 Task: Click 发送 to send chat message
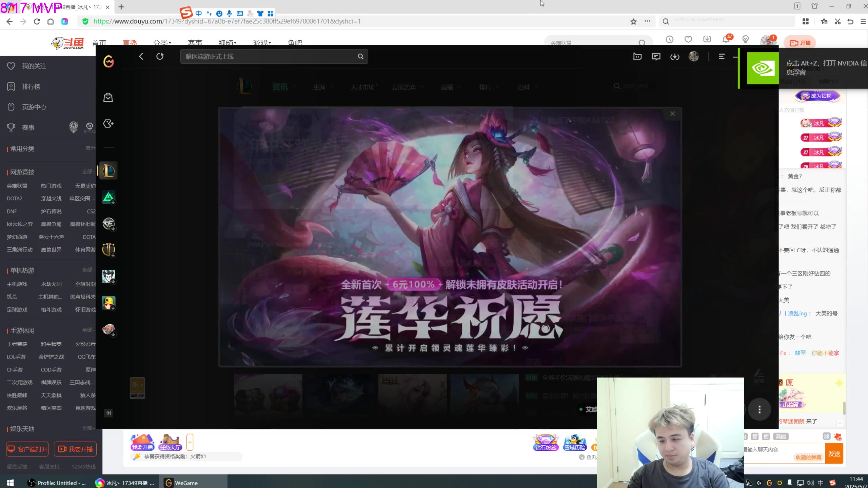coord(834,453)
